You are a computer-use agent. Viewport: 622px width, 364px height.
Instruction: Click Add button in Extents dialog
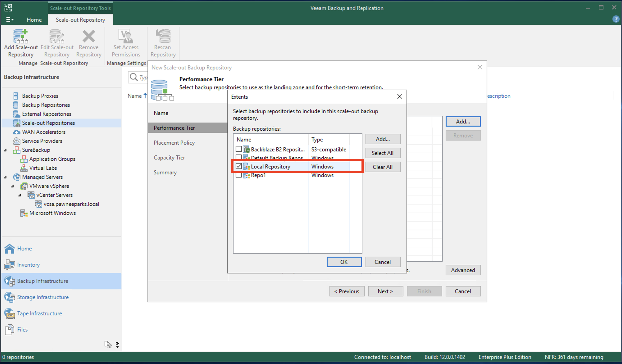(x=383, y=139)
